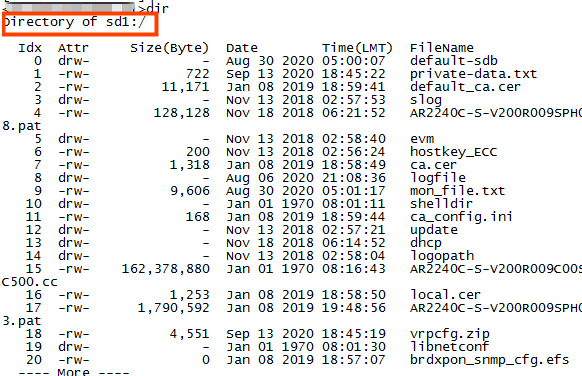Click the Idx column header
The height and width of the screenshot is (376, 582).
(x=30, y=48)
